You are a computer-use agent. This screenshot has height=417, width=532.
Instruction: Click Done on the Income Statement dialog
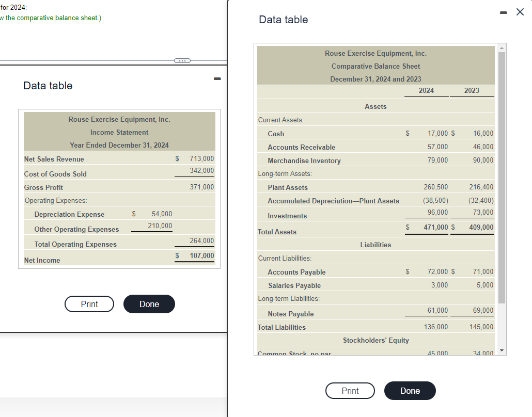149,304
